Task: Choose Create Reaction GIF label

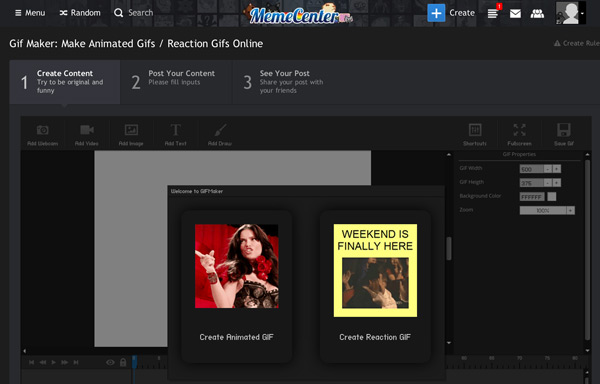Action: click(375, 337)
